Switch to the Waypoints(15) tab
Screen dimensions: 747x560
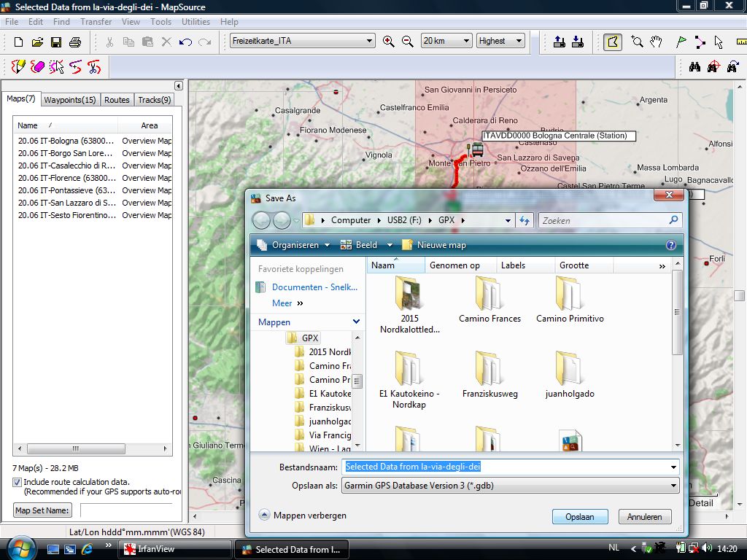click(x=69, y=100)
